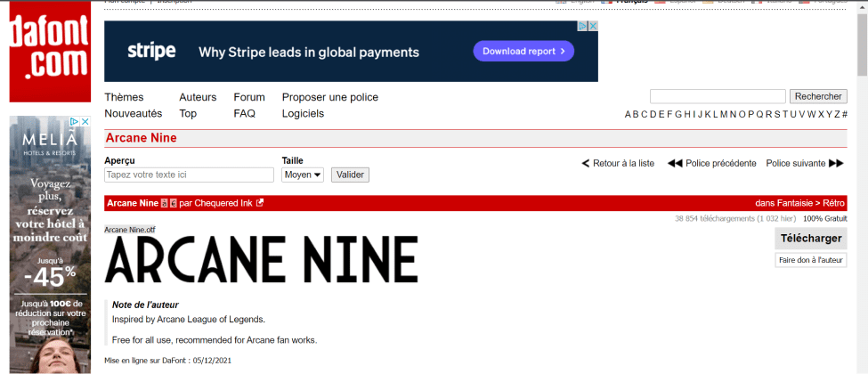868x374 pixels.
Task: Go to Police suivante
Action: (x=796, y=164)
